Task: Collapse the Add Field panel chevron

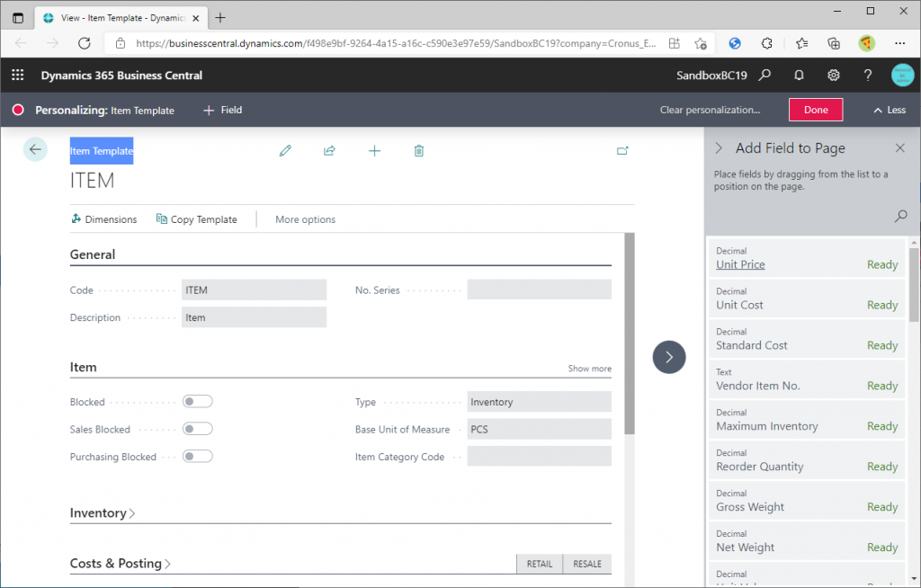Action: (x=719, y=148)
